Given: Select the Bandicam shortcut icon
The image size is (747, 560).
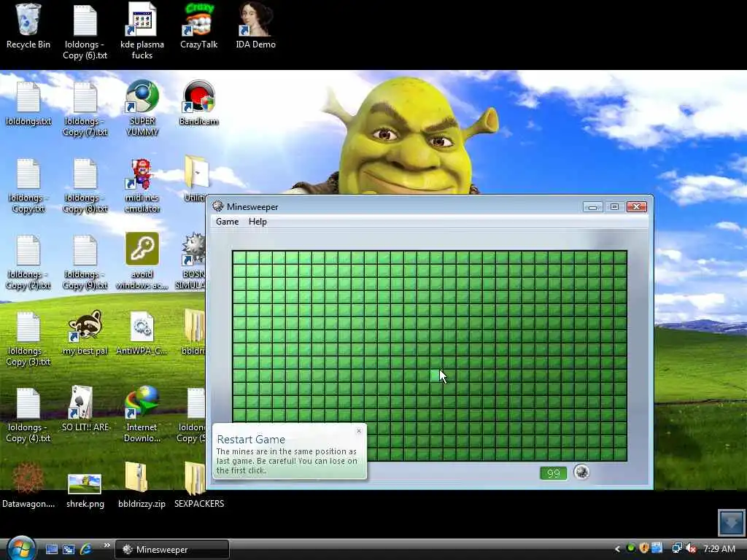Looking at the screenshot, I should 198,104.
